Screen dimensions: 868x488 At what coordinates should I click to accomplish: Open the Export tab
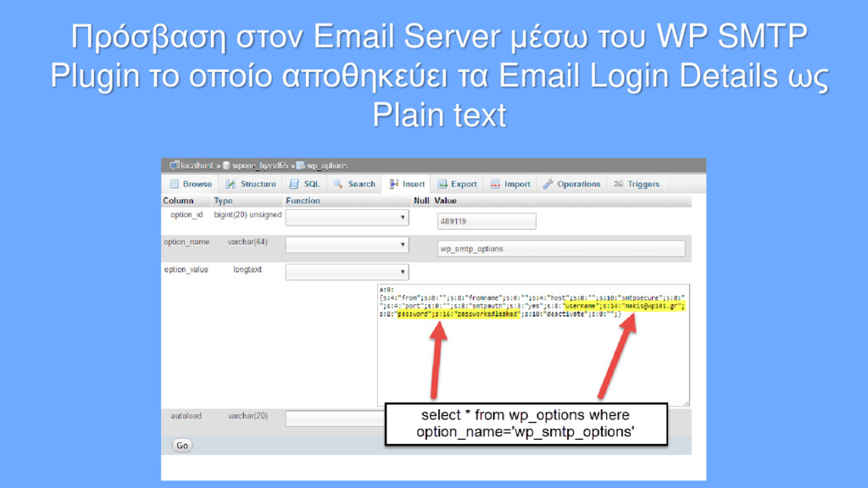click(x=457, y=184)
